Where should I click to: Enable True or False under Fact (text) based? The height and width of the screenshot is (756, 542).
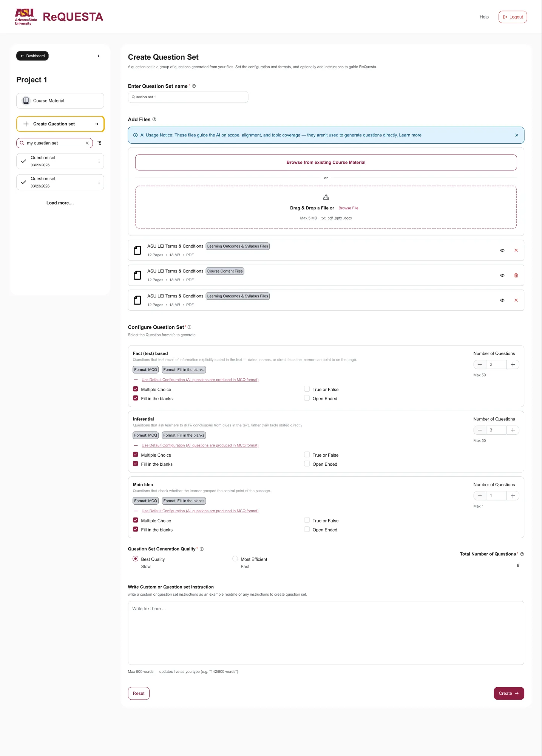pyautogui.click(x=307, y=389)
